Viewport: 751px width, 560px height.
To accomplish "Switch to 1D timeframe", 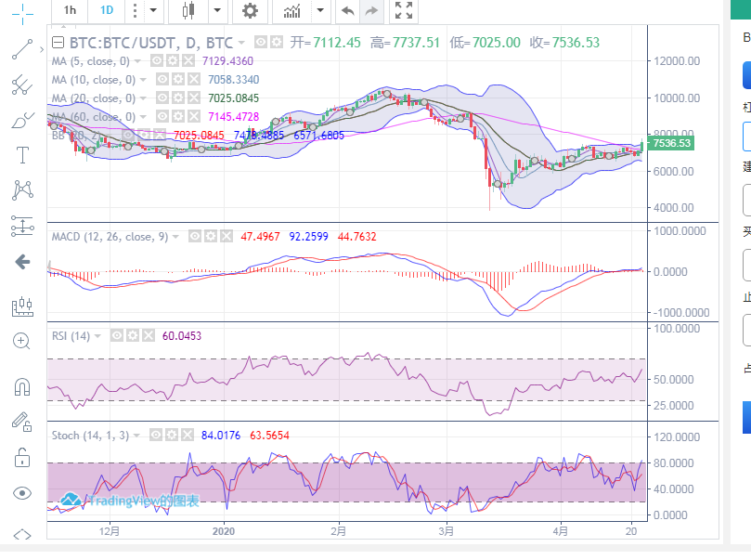I will (107, 10).
